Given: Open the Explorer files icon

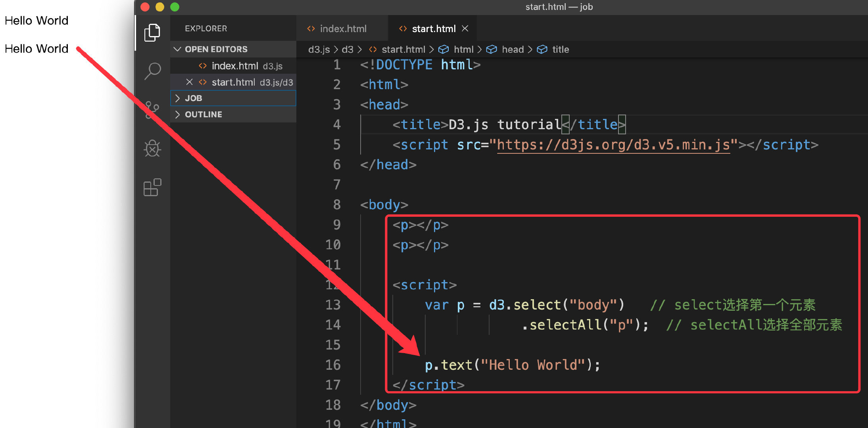Looking at the screenshot, I should [x=152, y=32].
